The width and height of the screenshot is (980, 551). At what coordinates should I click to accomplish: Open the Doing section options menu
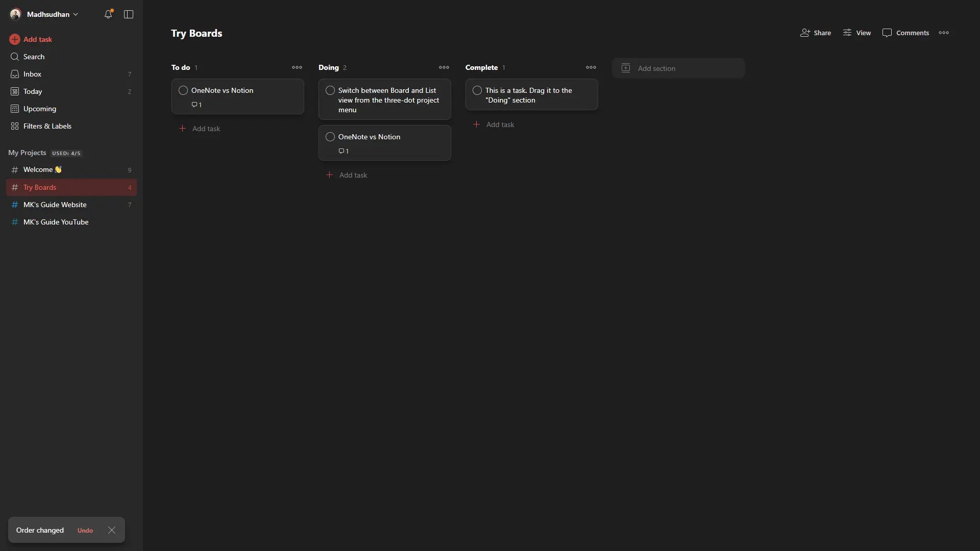444,67
